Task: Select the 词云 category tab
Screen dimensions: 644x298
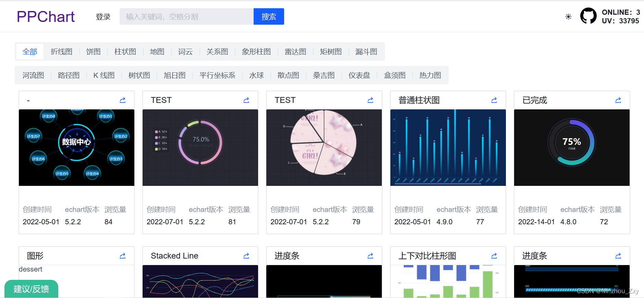Action: point(185,51)
